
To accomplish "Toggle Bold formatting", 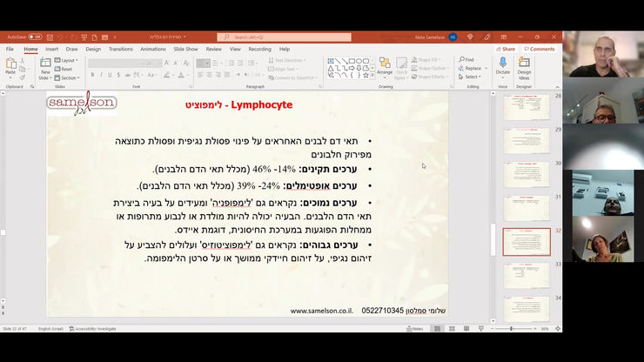I will (92, 75).
